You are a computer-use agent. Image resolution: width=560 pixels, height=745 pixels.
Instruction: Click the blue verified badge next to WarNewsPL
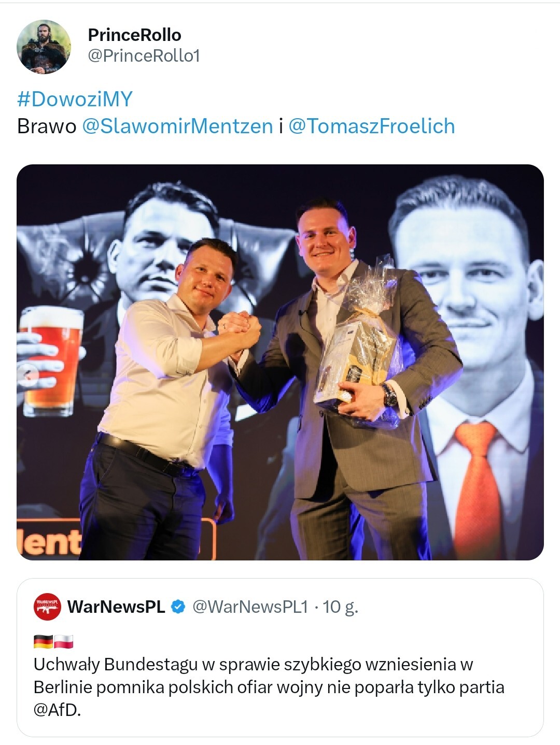[178, 607]
